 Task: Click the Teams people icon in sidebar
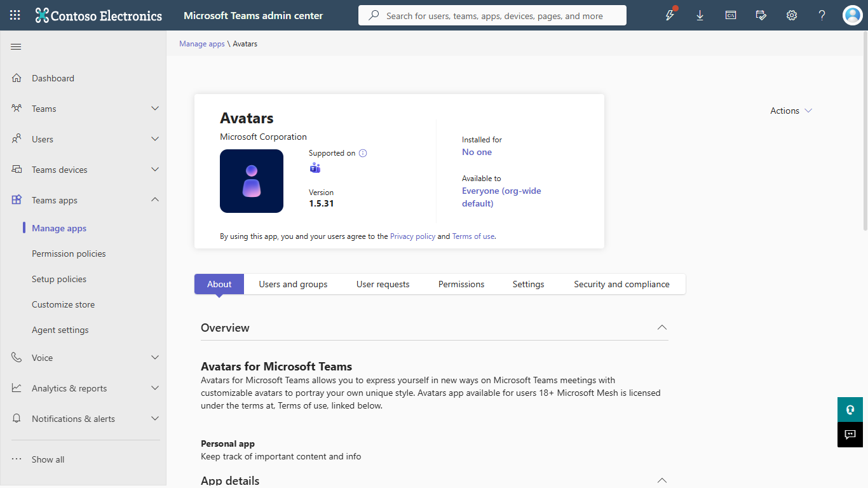(17, 109)
